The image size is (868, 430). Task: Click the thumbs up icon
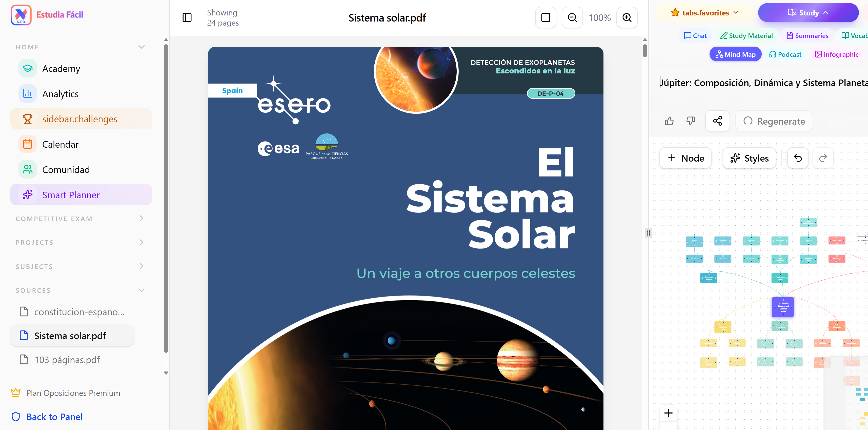coord(669,121)
